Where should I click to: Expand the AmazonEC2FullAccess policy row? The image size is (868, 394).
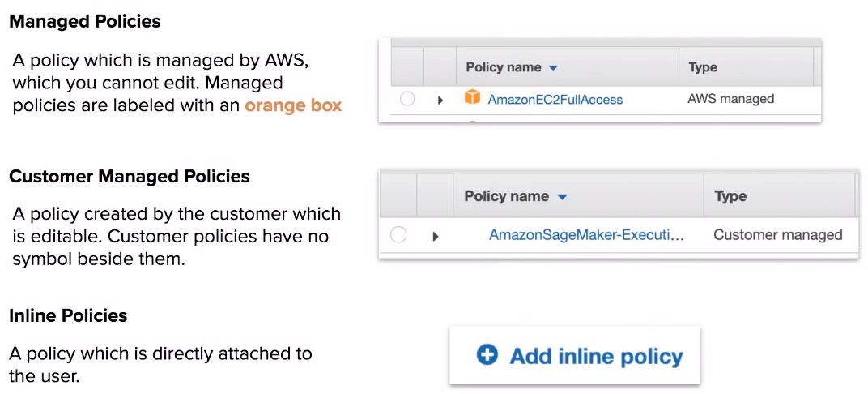click(440, 101)
